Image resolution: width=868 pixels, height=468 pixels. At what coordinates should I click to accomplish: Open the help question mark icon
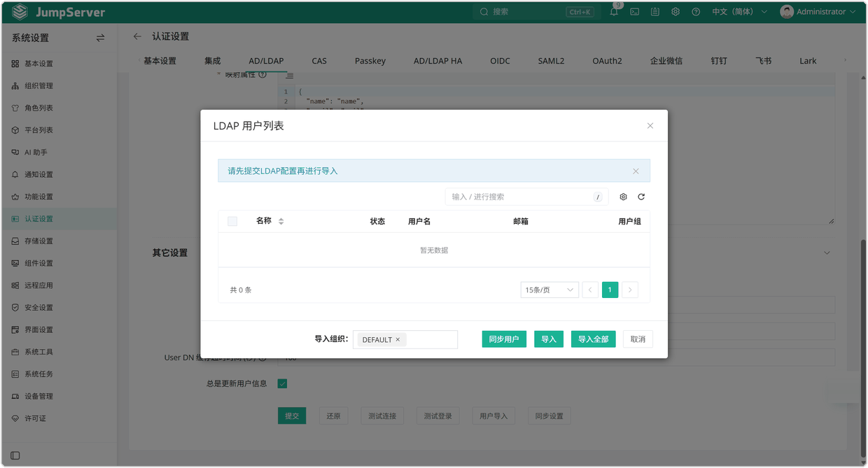click(x=696, y=12)
